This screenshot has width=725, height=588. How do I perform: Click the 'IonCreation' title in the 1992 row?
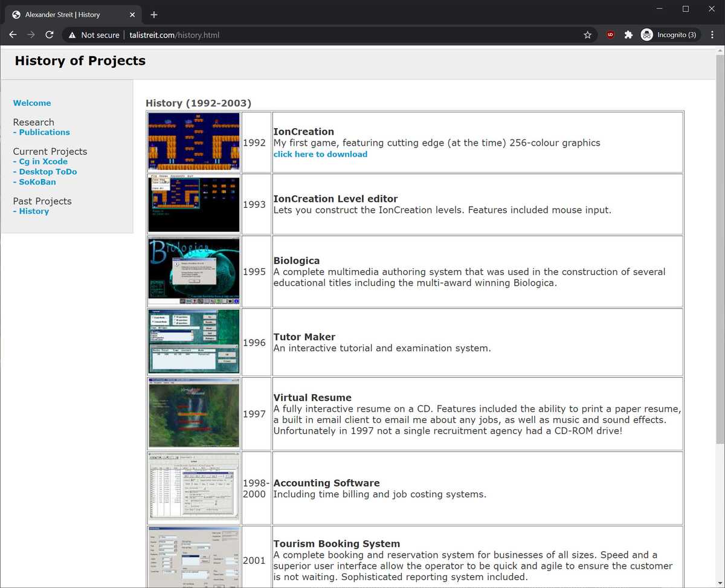304,132
